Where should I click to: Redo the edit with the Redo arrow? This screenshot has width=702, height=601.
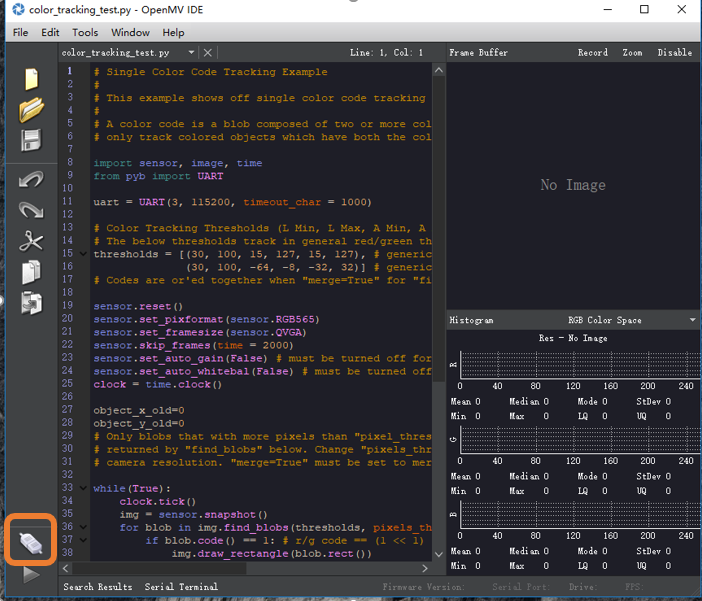[x=31, y=210]
